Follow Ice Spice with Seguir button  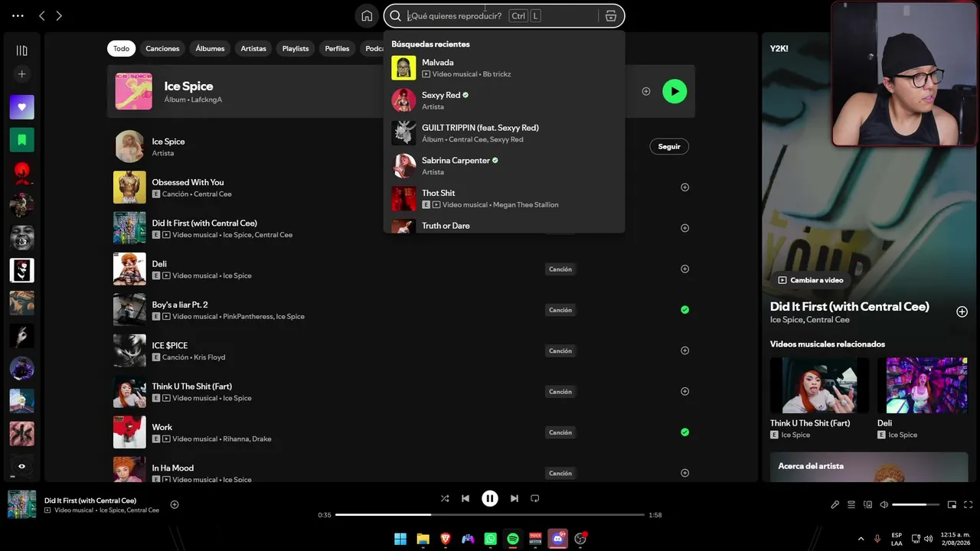pyautogui.click(x=669, y=146)
